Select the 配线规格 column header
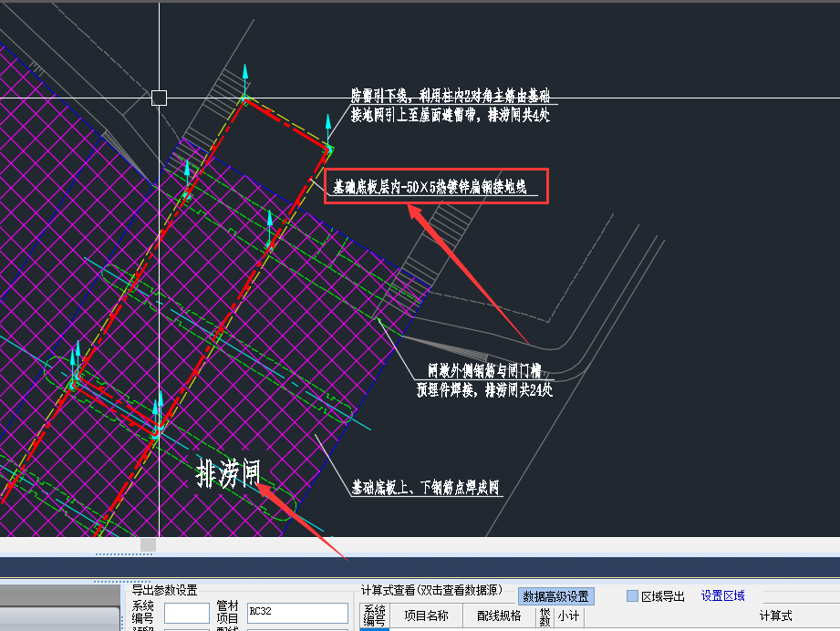Viewport: 840px width, 631px height. (x=499, y=616)
